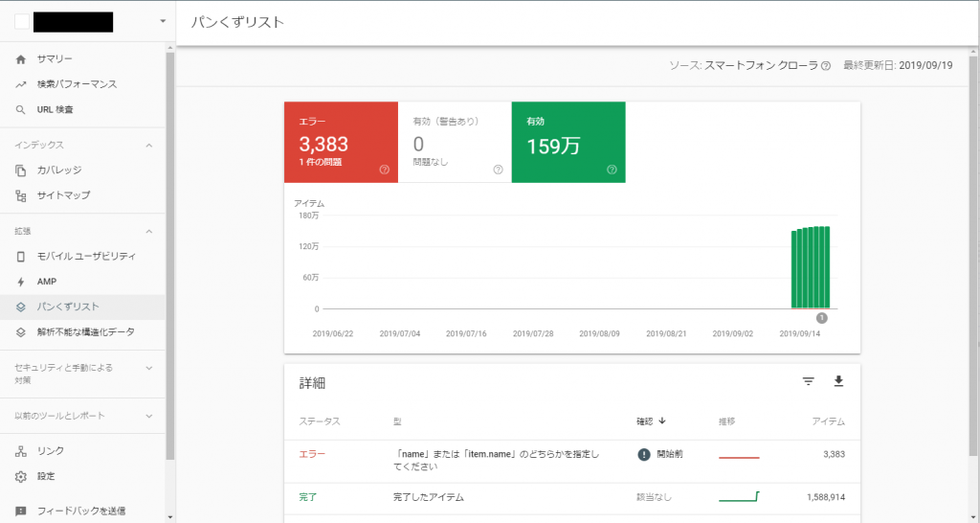Click the 該当なし cell

coord(654,497)
